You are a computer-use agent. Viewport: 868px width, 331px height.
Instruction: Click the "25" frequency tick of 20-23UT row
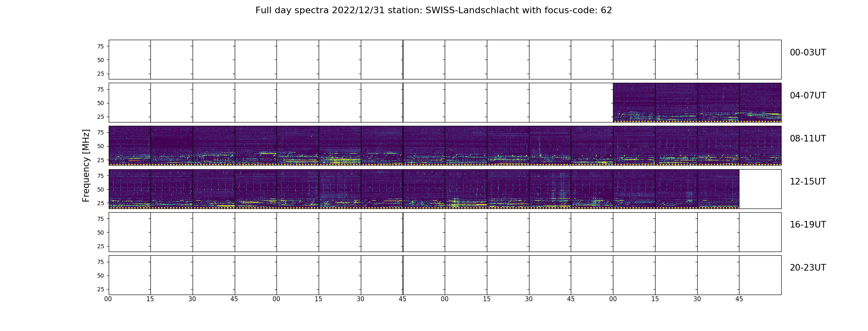100,289
